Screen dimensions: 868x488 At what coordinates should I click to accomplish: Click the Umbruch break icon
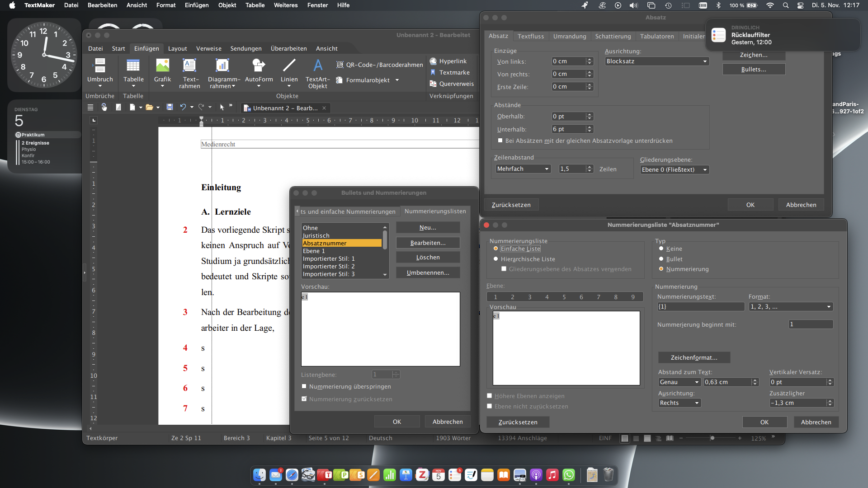coord(100,66)
